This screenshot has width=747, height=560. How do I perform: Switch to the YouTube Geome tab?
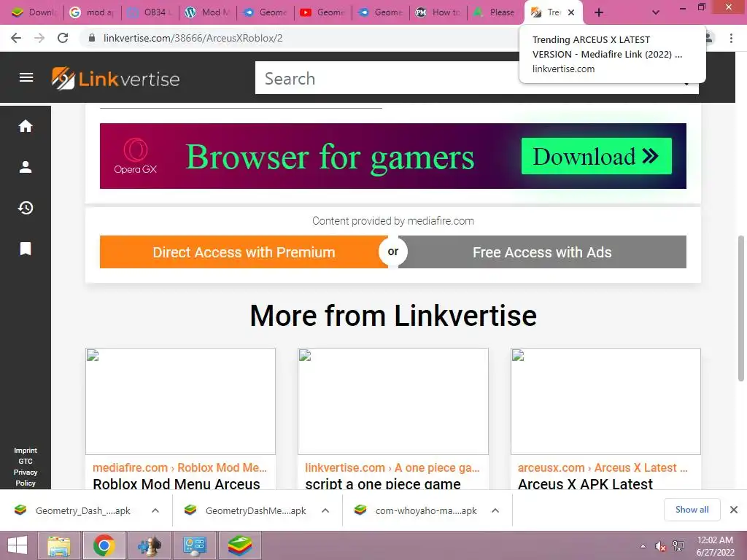(323, 12)
